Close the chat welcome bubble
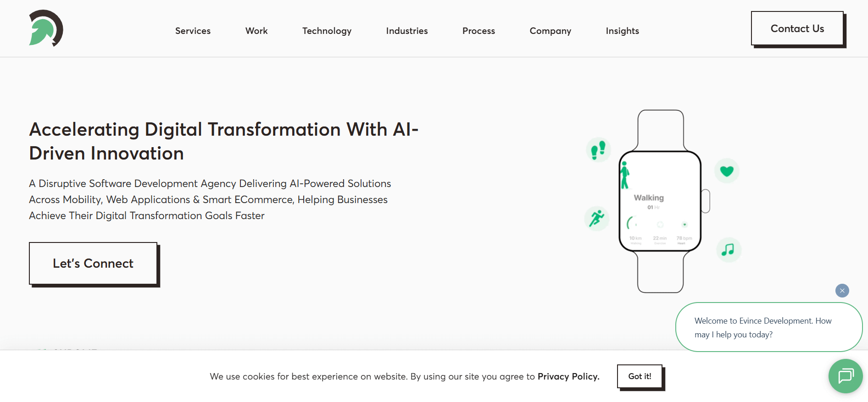This screenshot has height=402, width=868. coord(842,291)
